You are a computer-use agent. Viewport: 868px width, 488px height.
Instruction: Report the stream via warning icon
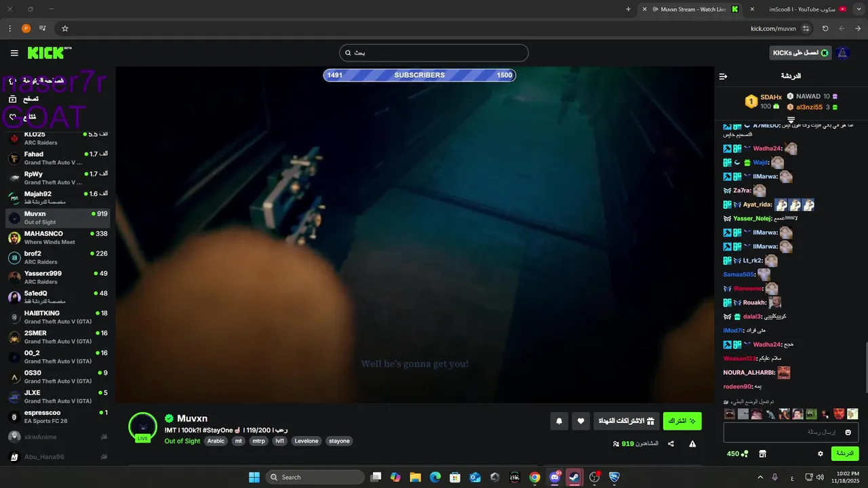(x=692, y=444)
